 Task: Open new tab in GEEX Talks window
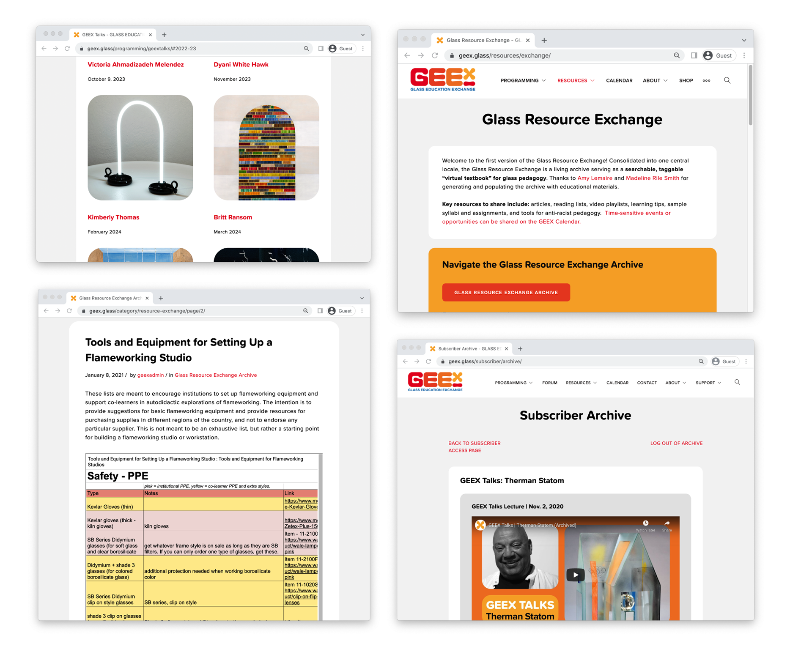(x=164, y=35)
